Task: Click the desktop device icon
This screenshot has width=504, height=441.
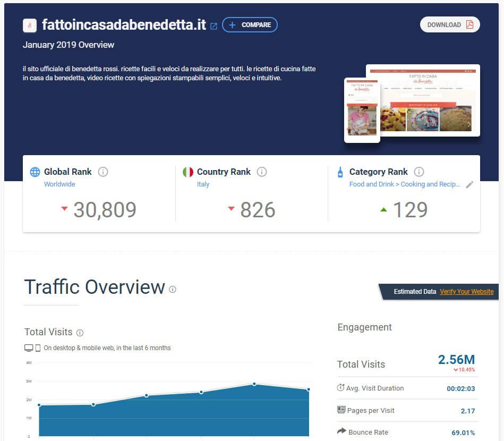Action: (29, 348)
